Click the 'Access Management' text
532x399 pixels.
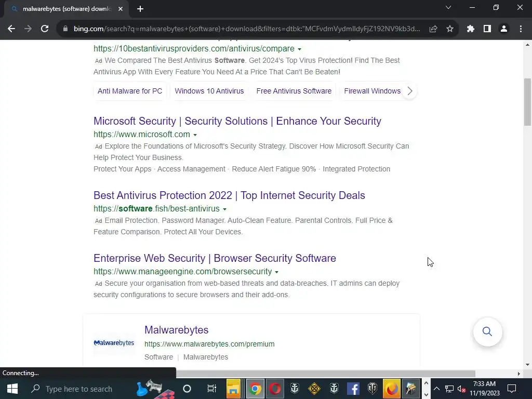pos(191,169)
